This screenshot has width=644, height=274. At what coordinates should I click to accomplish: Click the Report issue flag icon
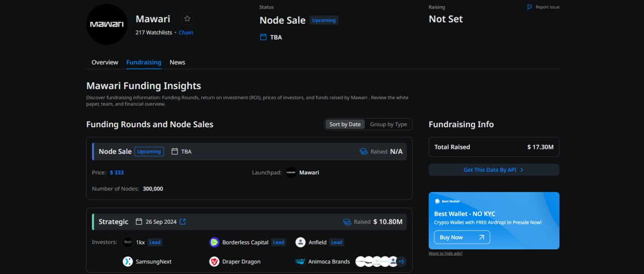click(x=529, y=7)
